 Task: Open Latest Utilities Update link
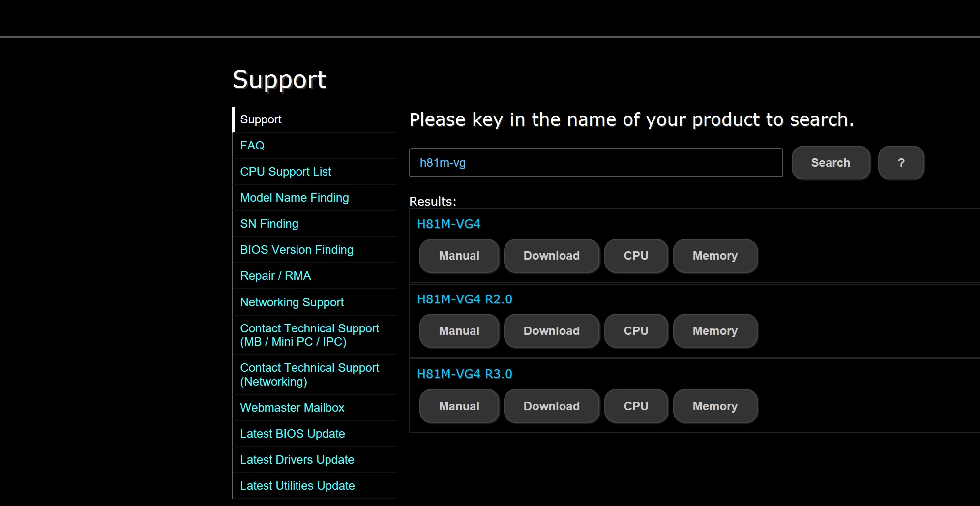point(315,486)
